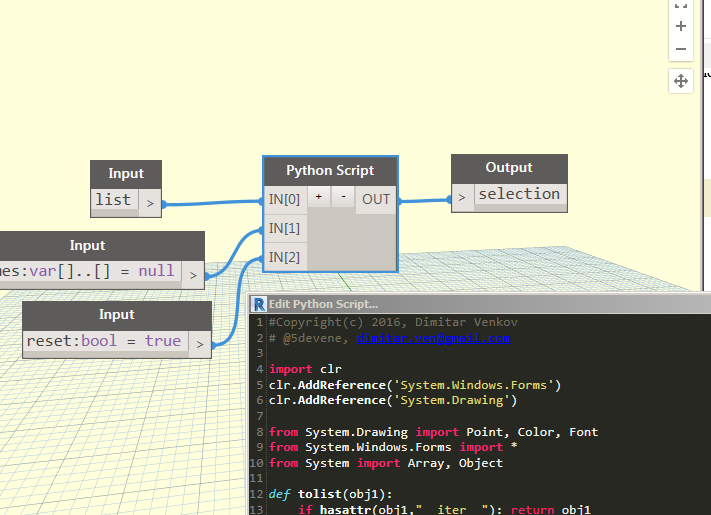Click the OUT port of Python Script
This screenshot has height=515, width=711.
pos(376,199)
